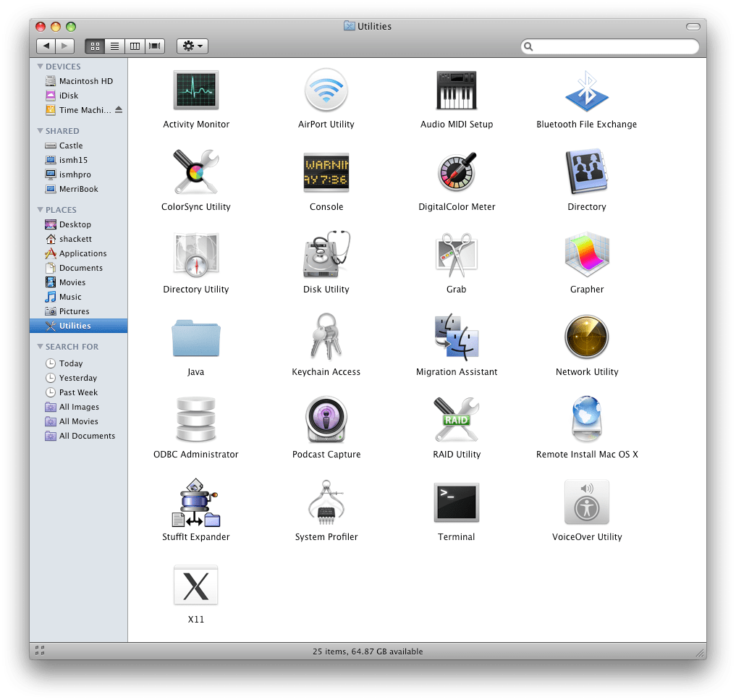Image resolution: width=736 pixels, height=700 pixels.
Task: Collapse the DEVICES sidebar section
Action: pyautogui.click(x=41, y=67)
